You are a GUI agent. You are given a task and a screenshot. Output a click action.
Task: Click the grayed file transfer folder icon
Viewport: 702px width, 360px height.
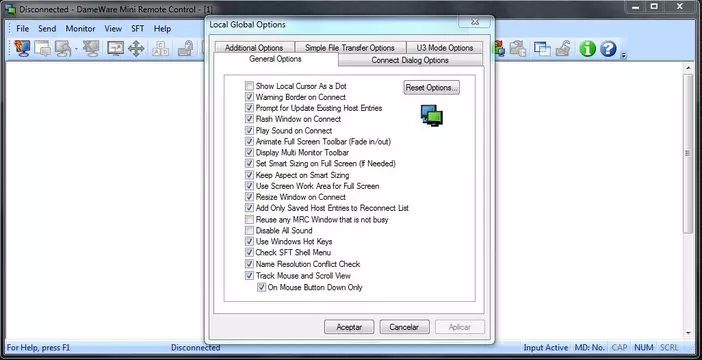tap(518, 48)
